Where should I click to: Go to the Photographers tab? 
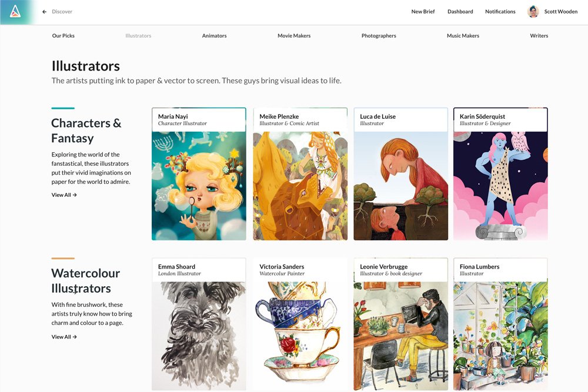(379, 36)
